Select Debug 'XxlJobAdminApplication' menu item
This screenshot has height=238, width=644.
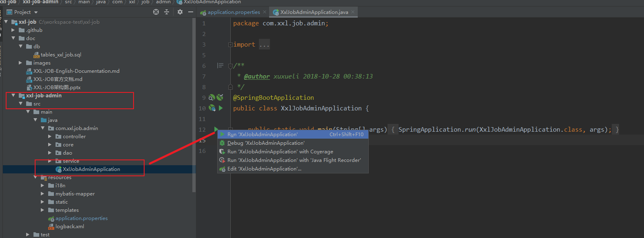coord(265,143)
